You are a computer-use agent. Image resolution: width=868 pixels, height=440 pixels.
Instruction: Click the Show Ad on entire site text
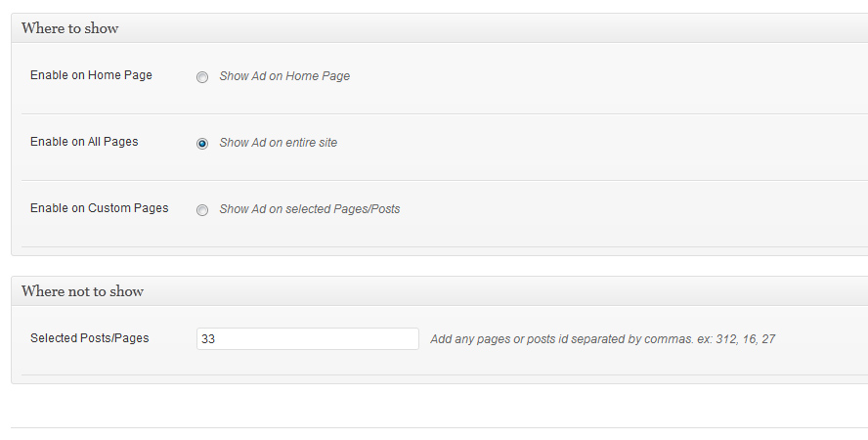click(278, 143)
